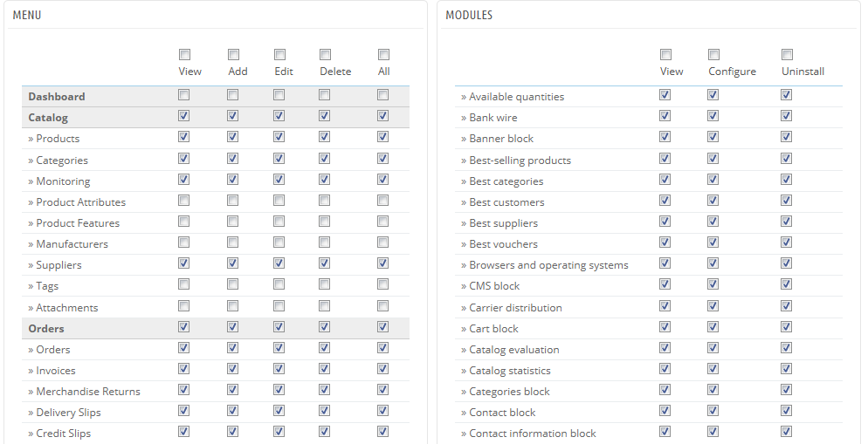Uncheck the Catalog Add permission checkbox
Viewport: 868px width, 444px height.
[233, 116]
